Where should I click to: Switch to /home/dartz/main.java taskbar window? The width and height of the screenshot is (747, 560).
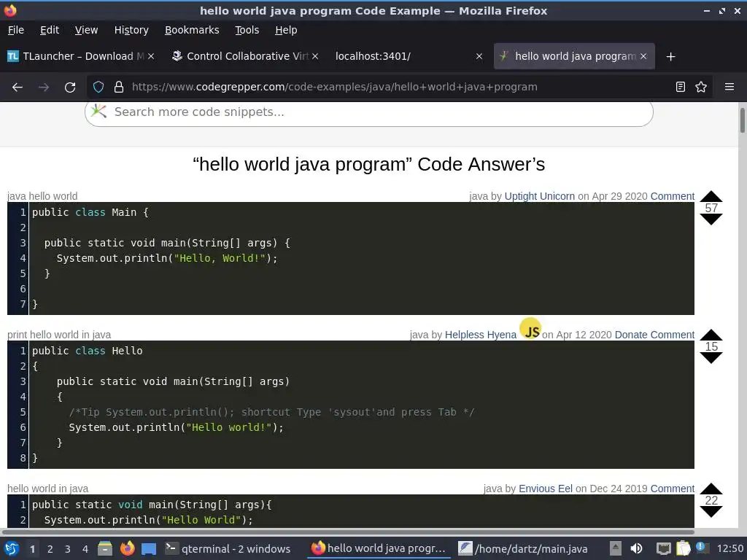point(522,549)
